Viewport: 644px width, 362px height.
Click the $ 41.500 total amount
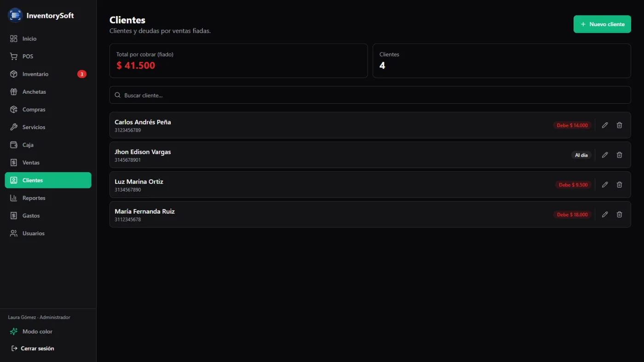click(x=136, y=65)
